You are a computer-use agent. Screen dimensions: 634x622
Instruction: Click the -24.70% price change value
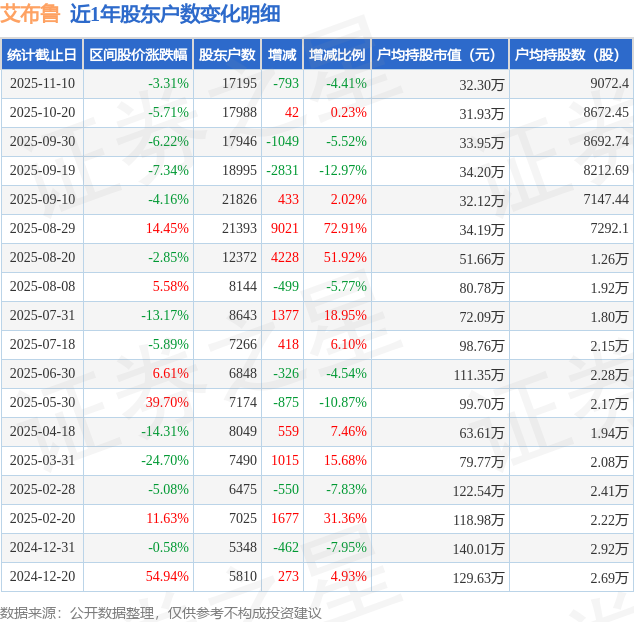(165, 460)
